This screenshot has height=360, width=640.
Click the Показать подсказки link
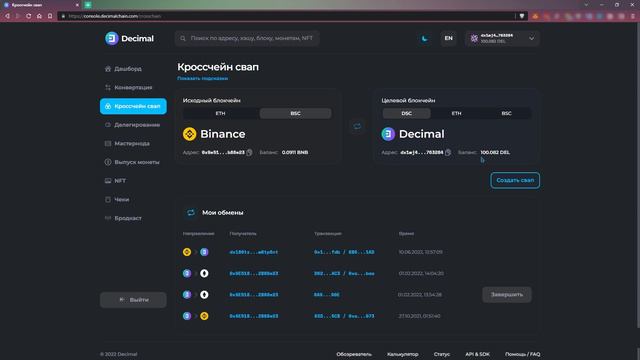[x=202, y=78]
